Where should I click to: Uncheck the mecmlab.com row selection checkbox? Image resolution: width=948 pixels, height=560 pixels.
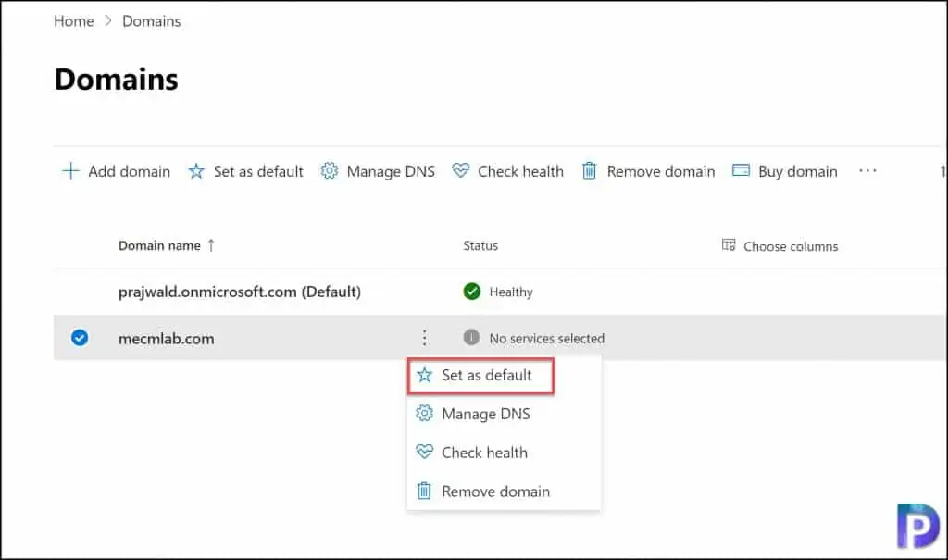pos(80,338)
